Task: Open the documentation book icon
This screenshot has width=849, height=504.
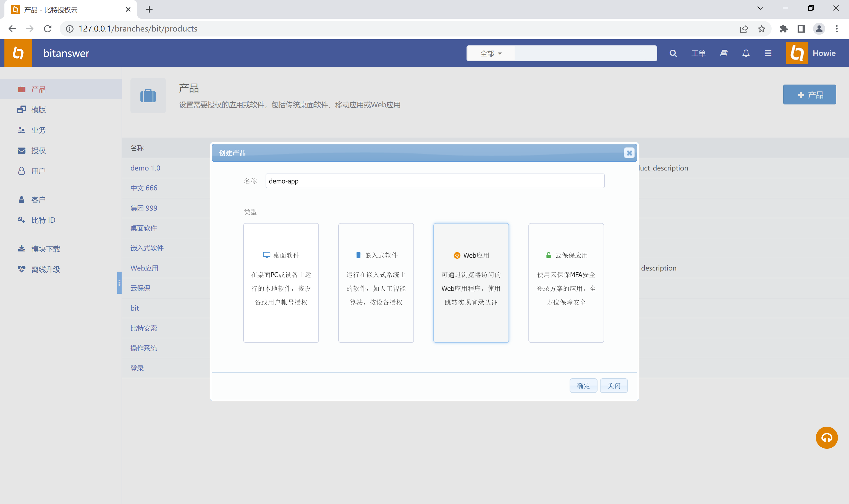Action: pos(723,53)
